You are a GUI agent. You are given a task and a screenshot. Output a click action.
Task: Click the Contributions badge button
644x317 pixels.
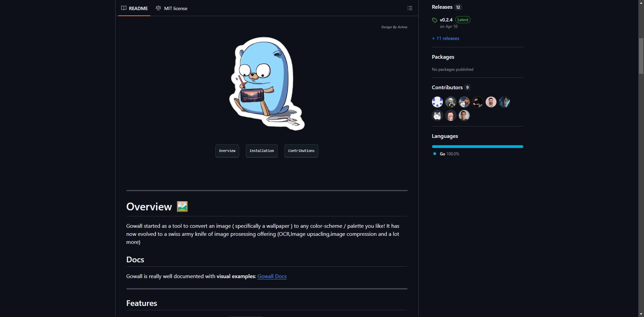301,151
